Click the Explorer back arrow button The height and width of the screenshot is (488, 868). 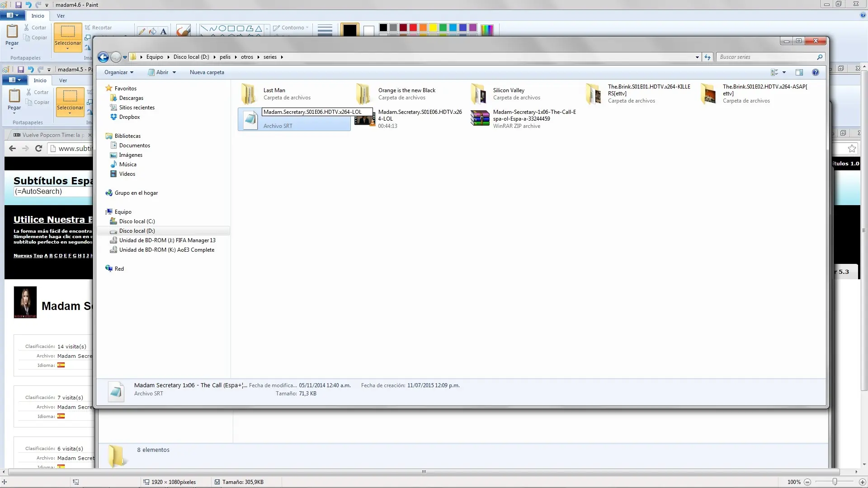click(x=103, y=57)
